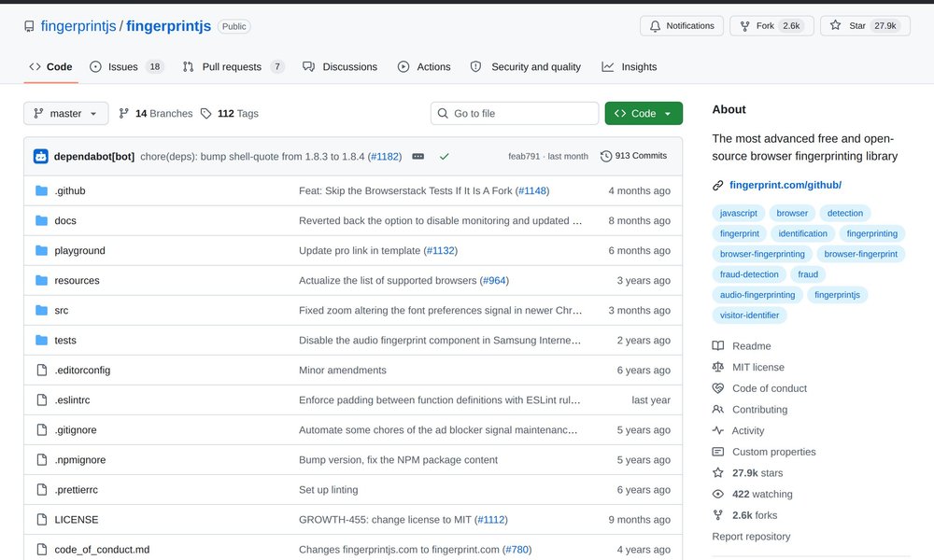Open the feab791 commit hash

pyautogui.click(x=524, y=156)
